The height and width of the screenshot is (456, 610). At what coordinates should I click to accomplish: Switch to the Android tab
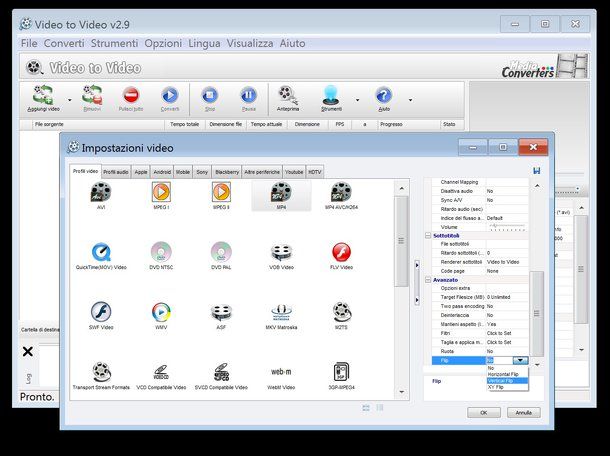(162, 172)
